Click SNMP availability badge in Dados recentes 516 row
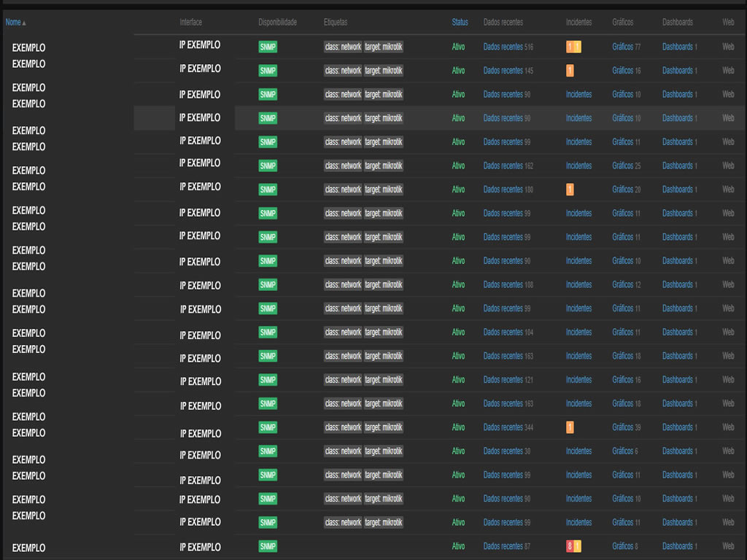 268,47
